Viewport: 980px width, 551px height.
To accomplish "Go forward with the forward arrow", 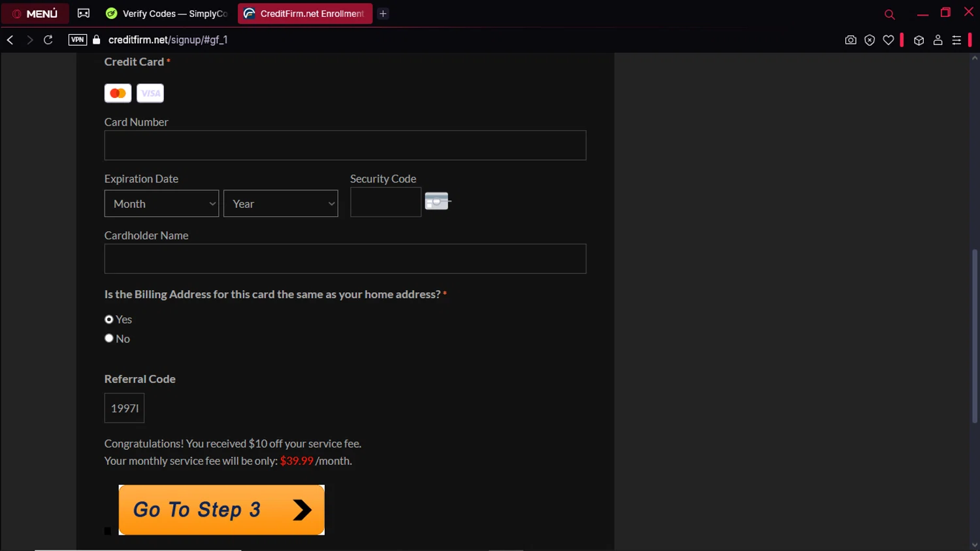I will pyautogui.click(x=29, y=40).
